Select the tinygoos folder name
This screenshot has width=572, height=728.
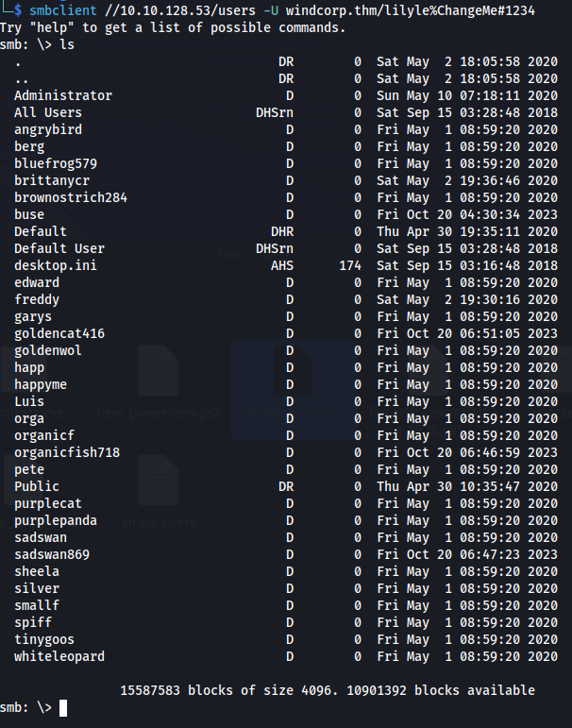click(x=44, y=639)
